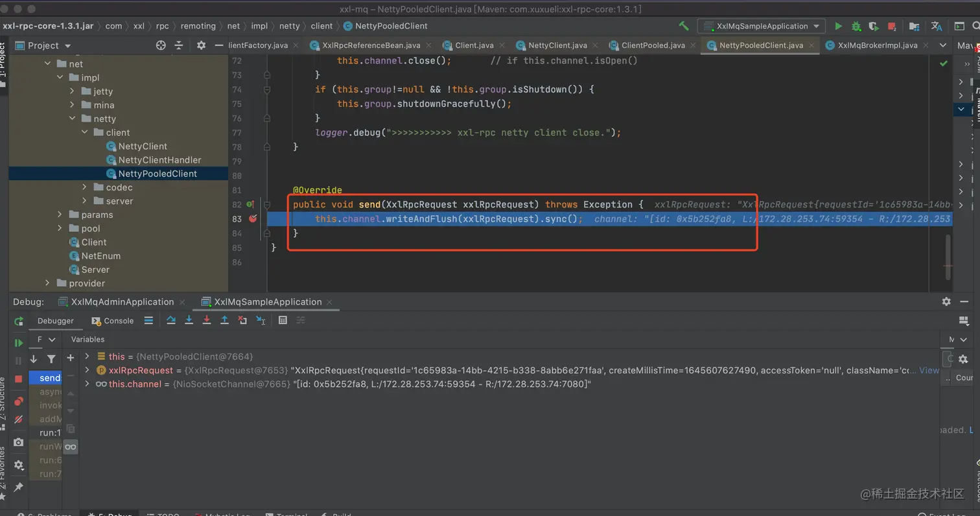
Task: Click the Run to Cursor icon
Action: (261, 320)
